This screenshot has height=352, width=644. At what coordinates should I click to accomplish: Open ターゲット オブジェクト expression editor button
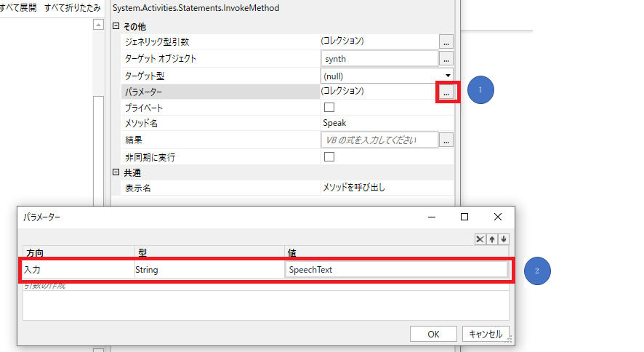click(x=446, y=59)
